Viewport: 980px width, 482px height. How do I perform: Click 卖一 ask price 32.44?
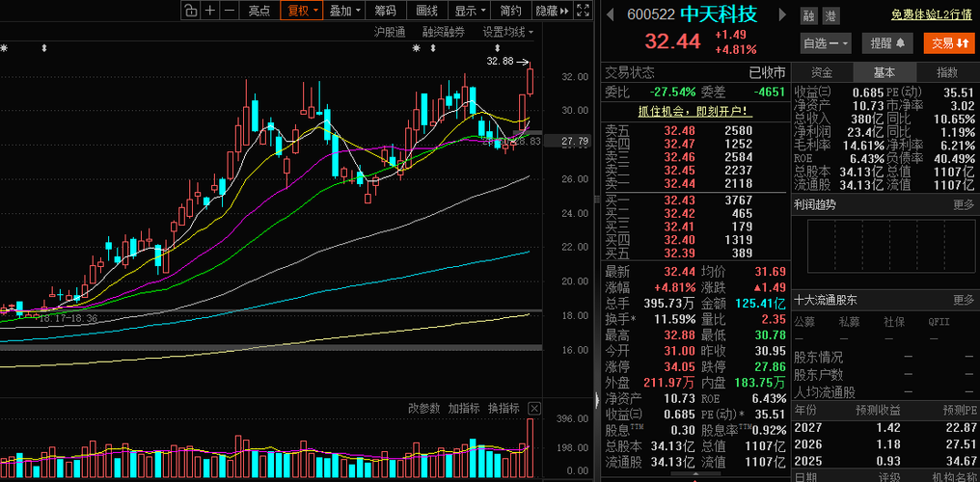[678, 183]
